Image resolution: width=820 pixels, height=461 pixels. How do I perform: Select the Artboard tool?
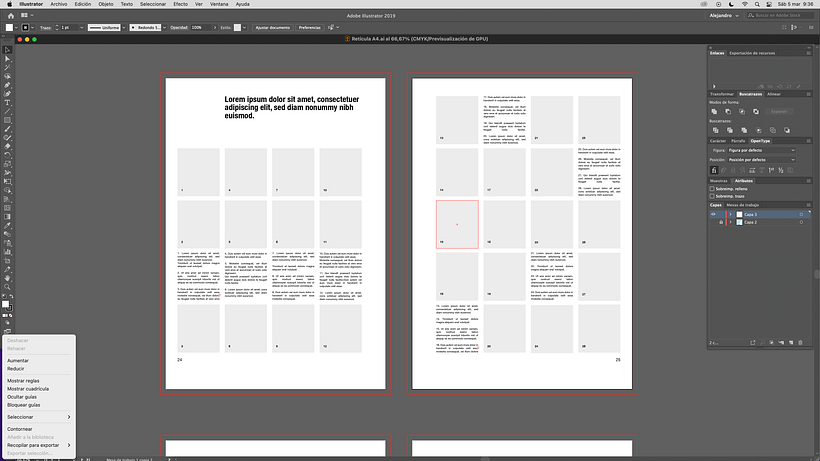(7, 261)
